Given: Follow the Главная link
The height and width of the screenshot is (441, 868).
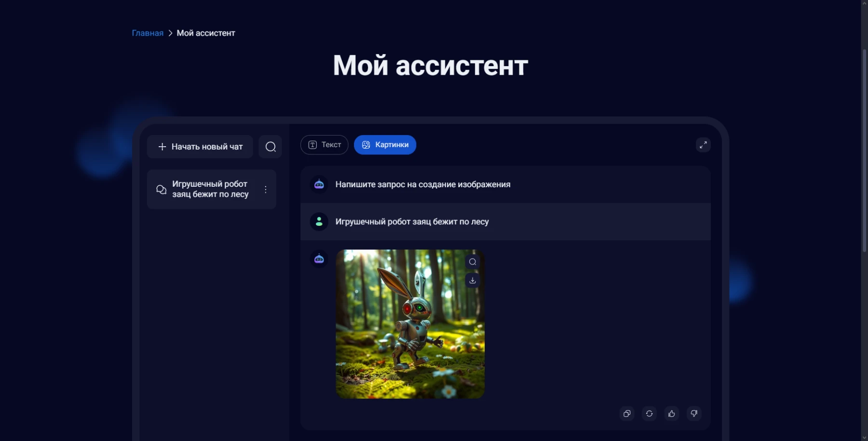Looking at the screenshot, I should [147, 33].
